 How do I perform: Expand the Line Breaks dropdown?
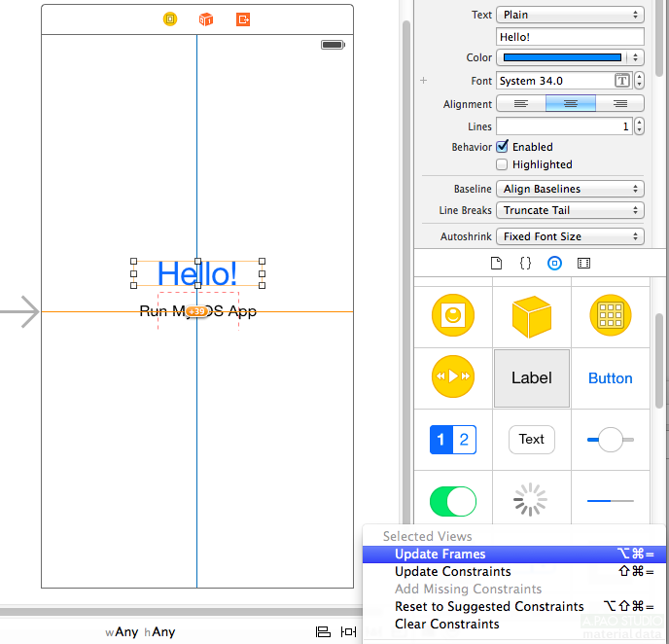point(570,210)
